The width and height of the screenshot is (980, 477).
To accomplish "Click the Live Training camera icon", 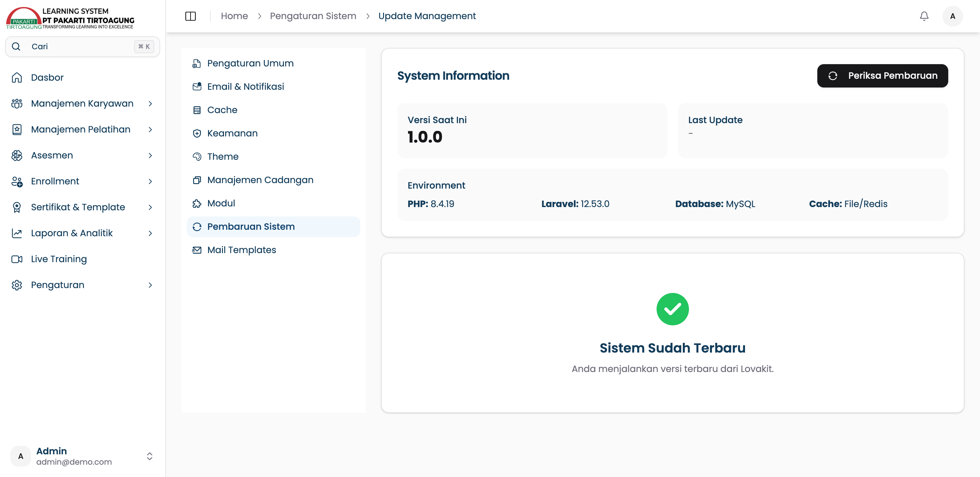I will pyautogui.click(x=17, y=259).
